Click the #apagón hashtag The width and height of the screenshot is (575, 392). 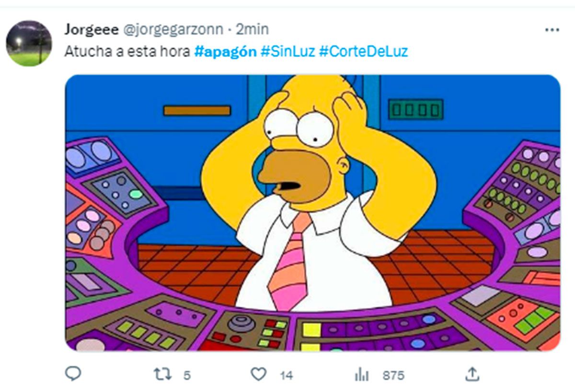pyautogui.click(x=226, y=52)
